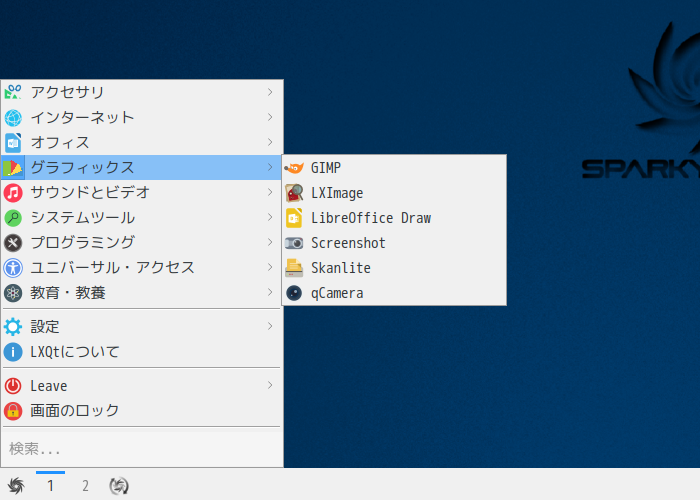Click the LibreOffice Draw icon
700x500 pixels.
[294, 218]
